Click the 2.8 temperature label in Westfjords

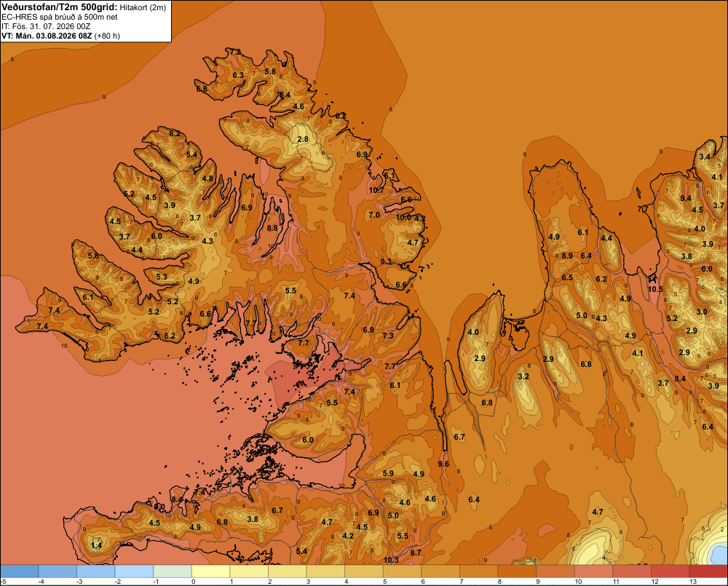(303, 139)
